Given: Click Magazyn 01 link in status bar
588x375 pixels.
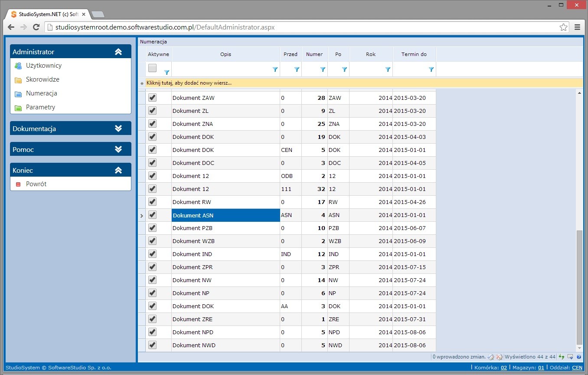Looking at the screenshot, I should tap(541, 368).
